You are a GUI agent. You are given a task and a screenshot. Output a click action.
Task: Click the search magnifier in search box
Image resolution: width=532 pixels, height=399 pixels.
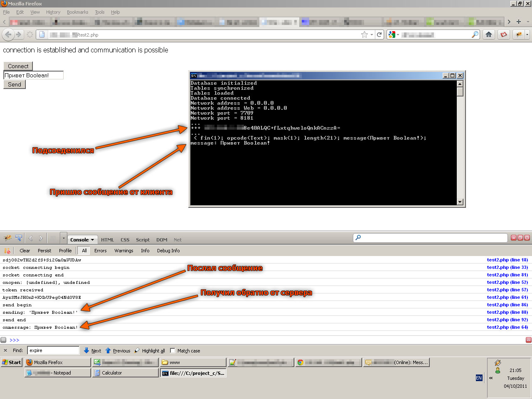(475, 34)
